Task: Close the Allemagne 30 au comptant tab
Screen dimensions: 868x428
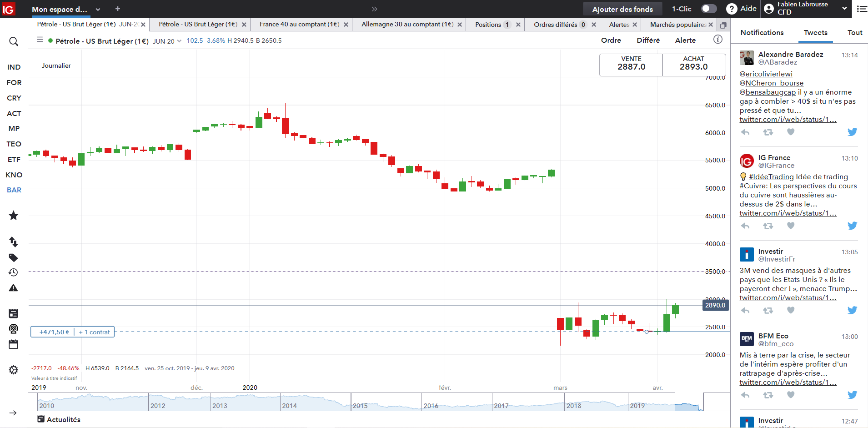Action: [x=460, y=25]
